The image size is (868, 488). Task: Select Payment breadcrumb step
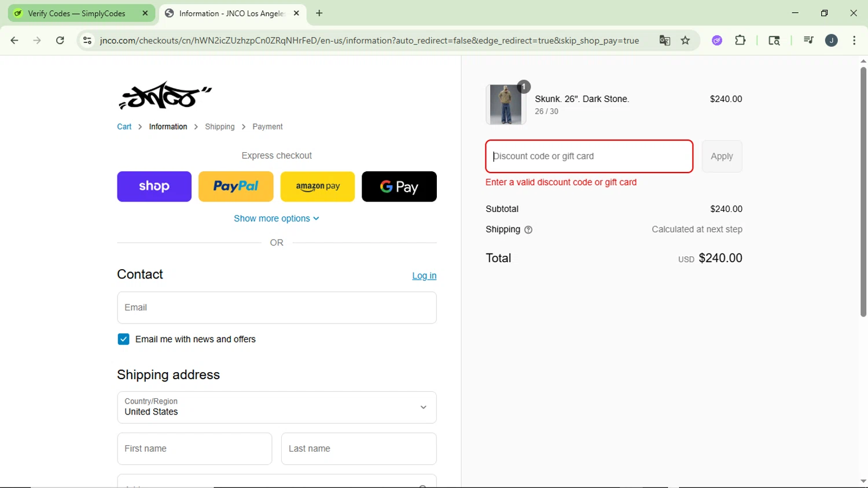(267, 127)
